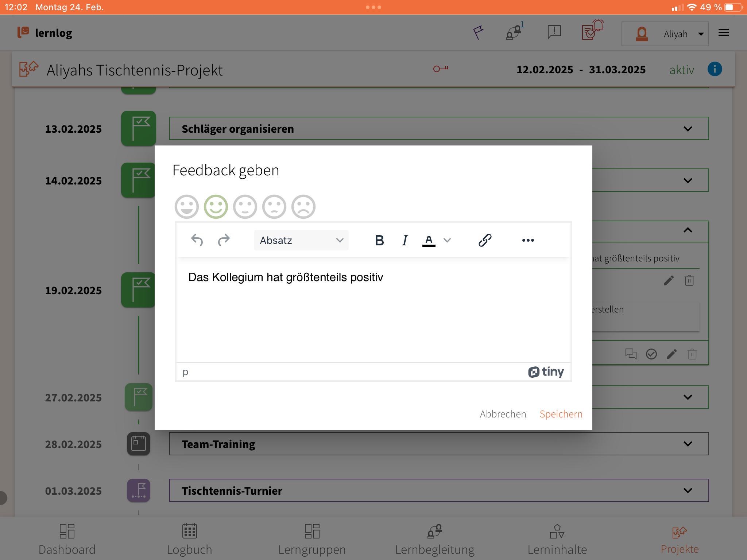Save feedback with Speichern
This screenshot has height=560, width=747.
[561, 414]
